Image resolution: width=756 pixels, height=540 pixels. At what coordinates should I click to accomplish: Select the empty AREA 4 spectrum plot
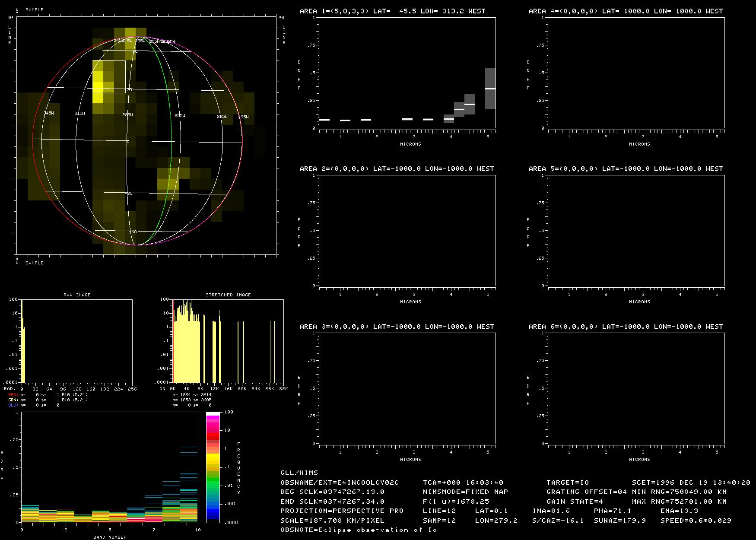(x=635, y=73)
